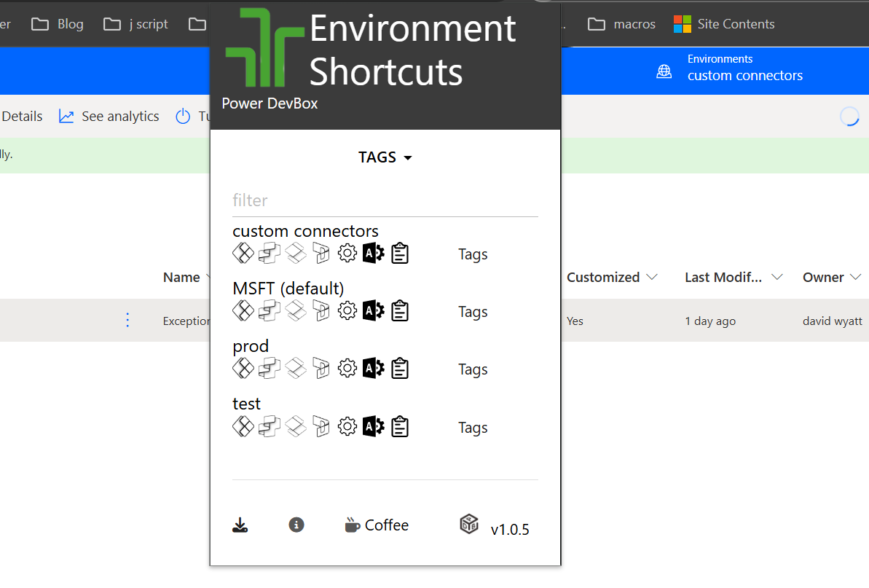Open settings gear for MSFT (default) environment
The height and width of the screenshot is (588, 869).
[347, 311]
